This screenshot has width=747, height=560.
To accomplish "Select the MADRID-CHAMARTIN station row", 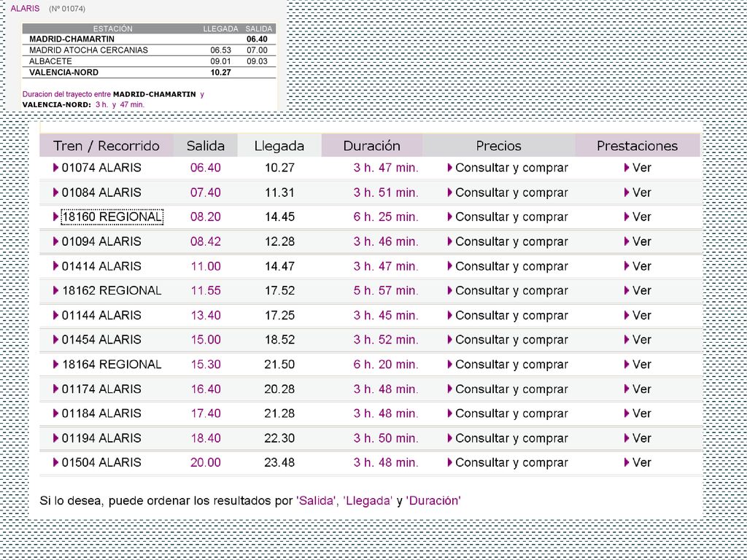I will click(x=149, y=39).
